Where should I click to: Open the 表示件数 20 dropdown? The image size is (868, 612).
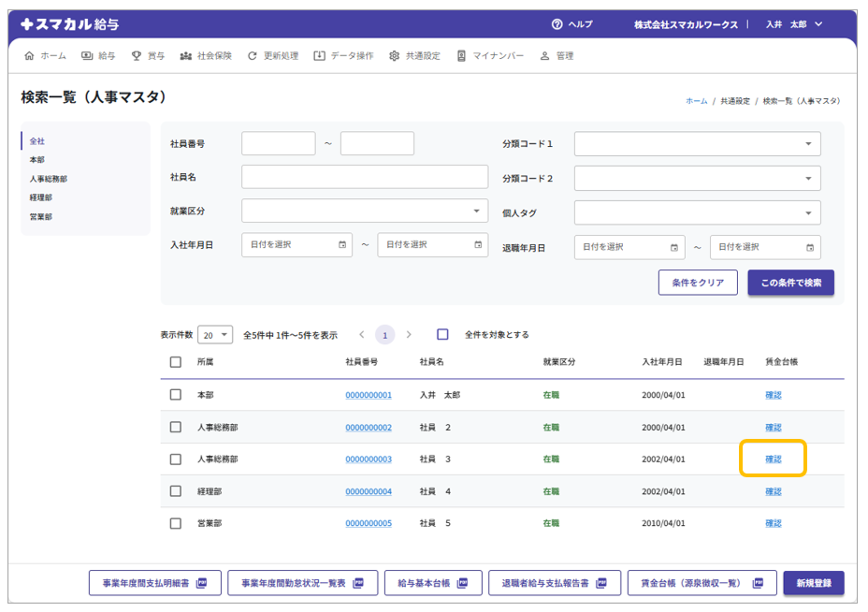tap(215, 335)
